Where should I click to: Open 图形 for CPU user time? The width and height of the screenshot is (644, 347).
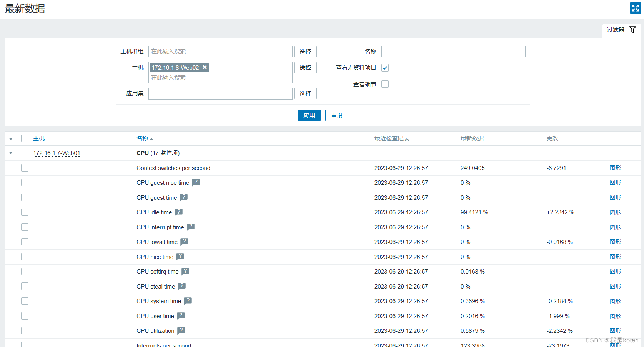pos(615,316)
